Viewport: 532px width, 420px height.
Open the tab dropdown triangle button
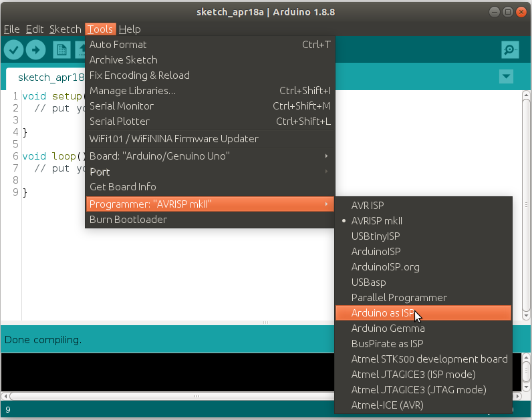coord(506,76)
